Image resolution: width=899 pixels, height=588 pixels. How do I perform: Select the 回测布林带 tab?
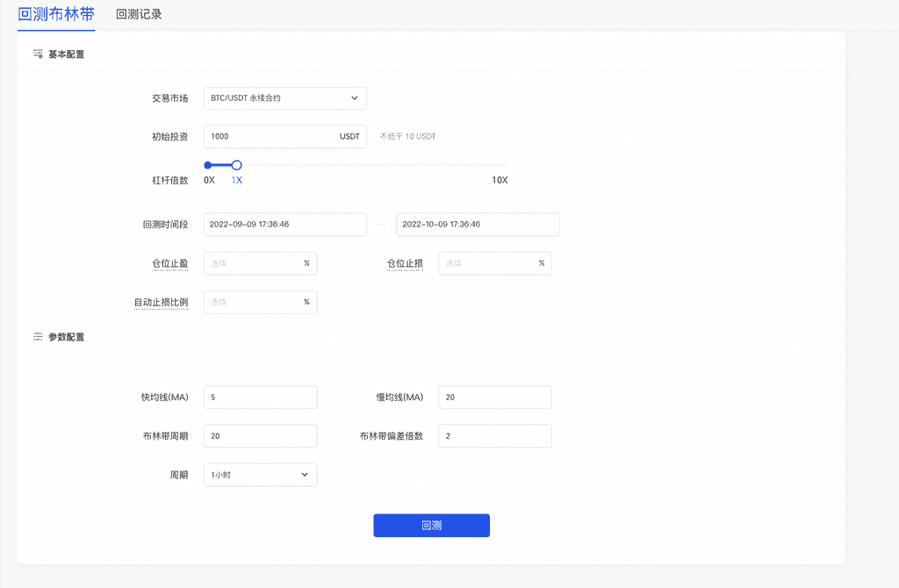pyautogui.click(x=56, y=15)
